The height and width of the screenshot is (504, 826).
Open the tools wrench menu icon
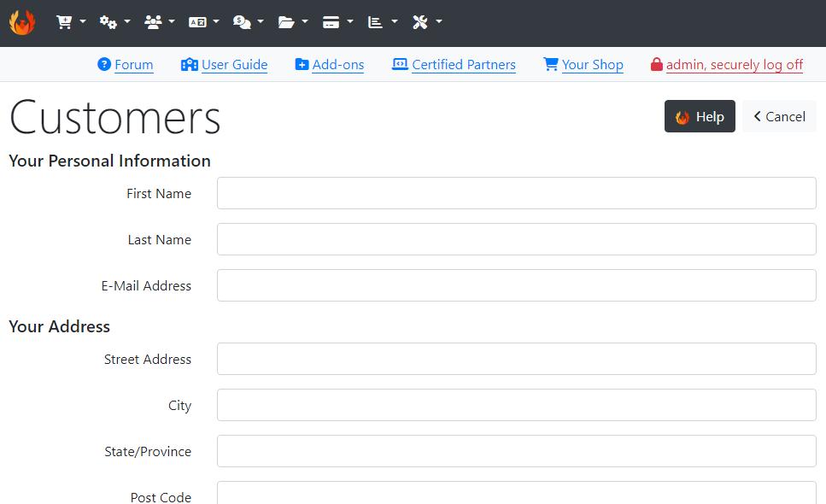[x=420, y=22]
